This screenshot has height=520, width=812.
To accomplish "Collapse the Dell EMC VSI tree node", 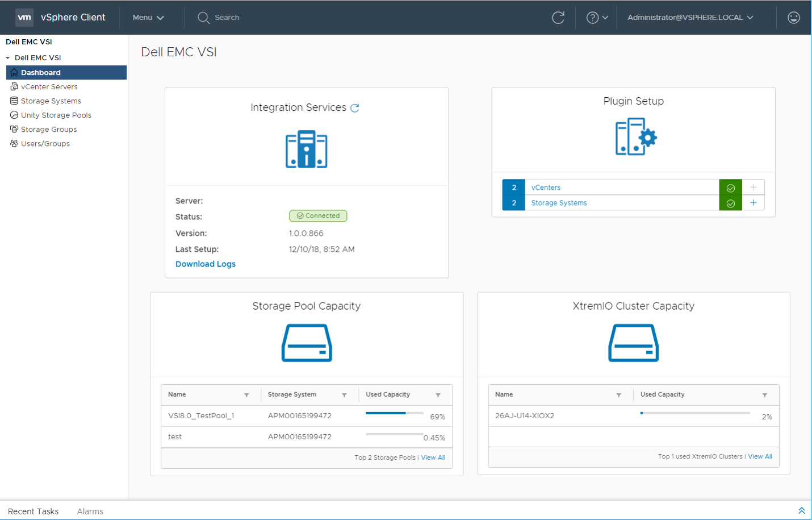I will [x=8, y=58].
